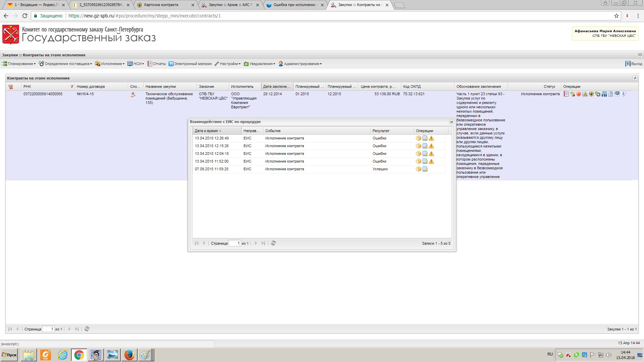The height and width of the screenshot is (362, 644).
Task: Click filter icon in РНК column header
Action: pos(72,87)
